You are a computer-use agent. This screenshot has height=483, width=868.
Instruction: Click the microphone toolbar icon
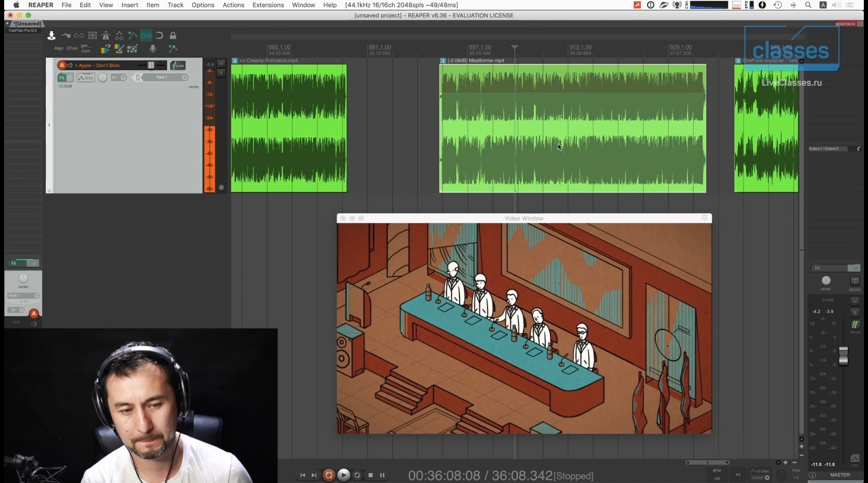(x=152, y=48)
